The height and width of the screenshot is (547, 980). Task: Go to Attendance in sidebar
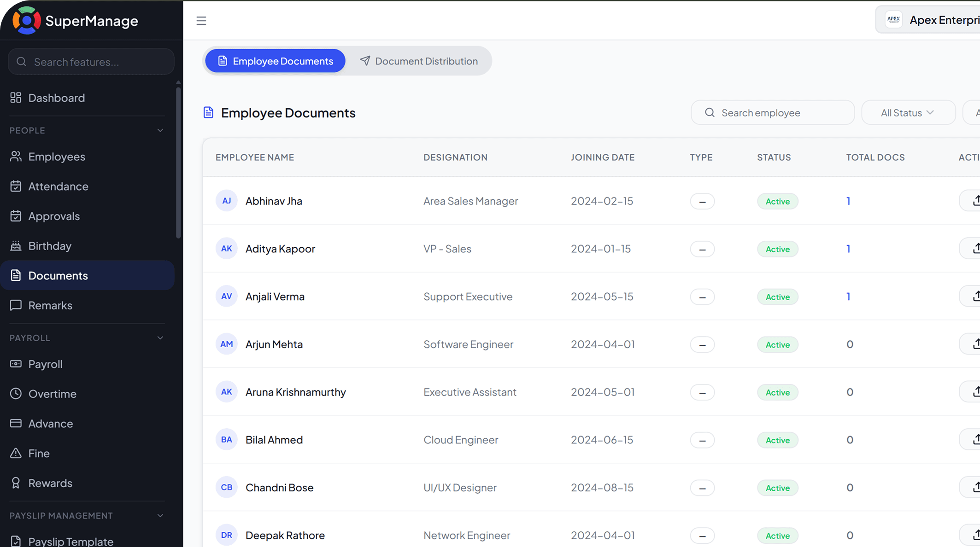87,186
